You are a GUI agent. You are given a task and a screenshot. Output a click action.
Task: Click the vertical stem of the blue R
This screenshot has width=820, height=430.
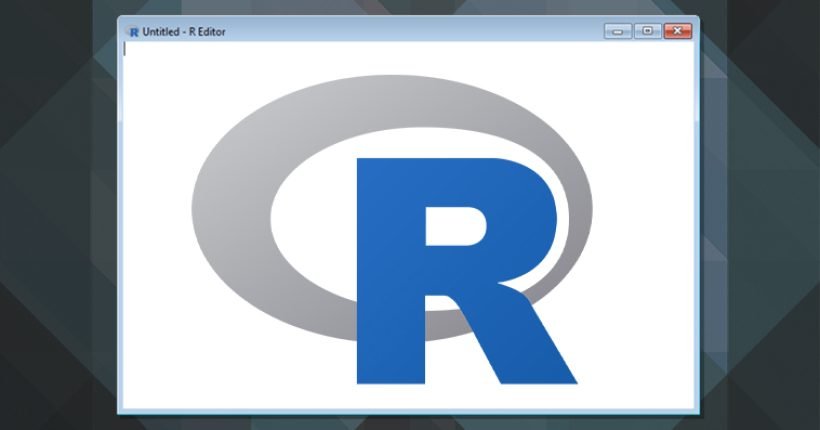[390, 272]
